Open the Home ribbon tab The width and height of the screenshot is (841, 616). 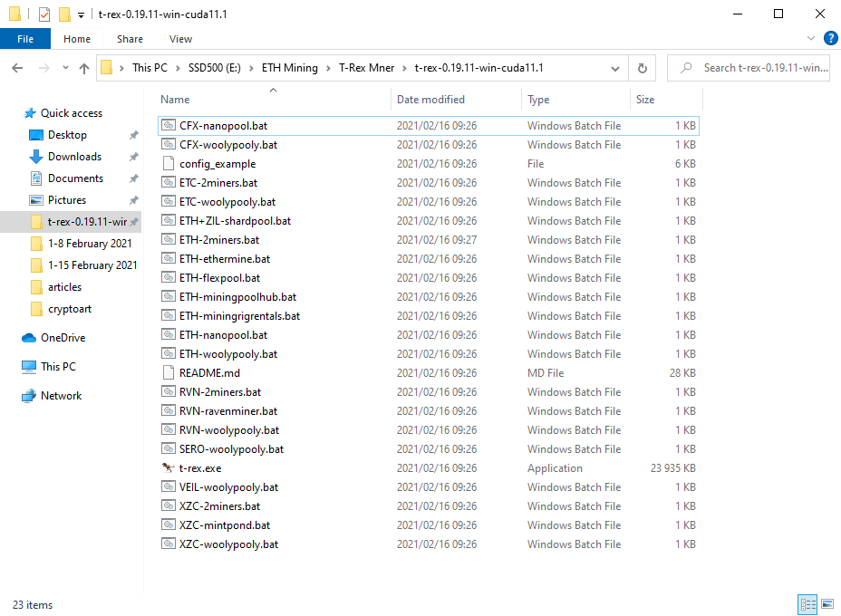[77, 39]
